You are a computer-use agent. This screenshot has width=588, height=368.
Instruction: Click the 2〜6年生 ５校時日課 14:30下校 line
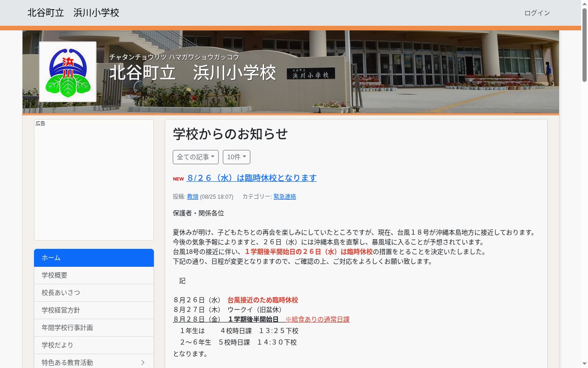point(238,342)
